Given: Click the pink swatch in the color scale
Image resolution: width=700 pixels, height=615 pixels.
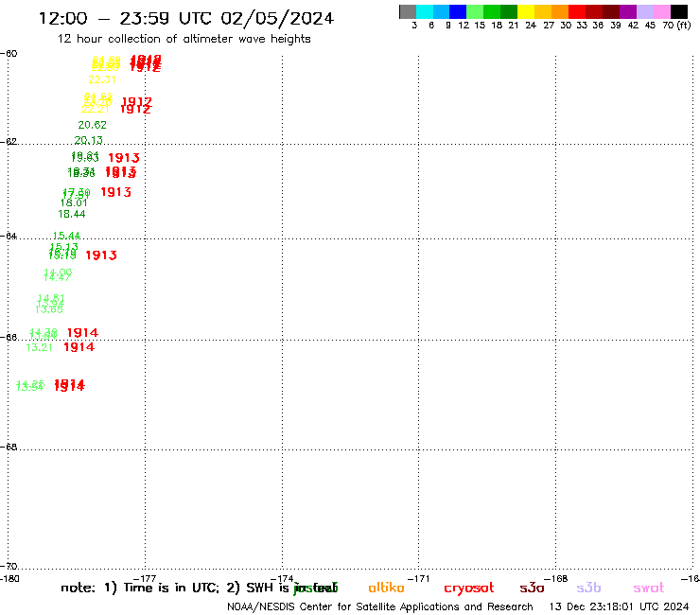Looking at the screenshot, I should (661, 11).
